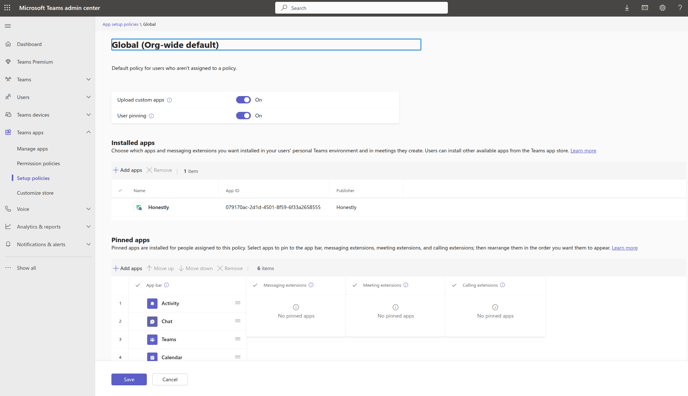Viewport: 688px width, 396px height.
Task: Sort by Publisher column header
Action: 345,190
